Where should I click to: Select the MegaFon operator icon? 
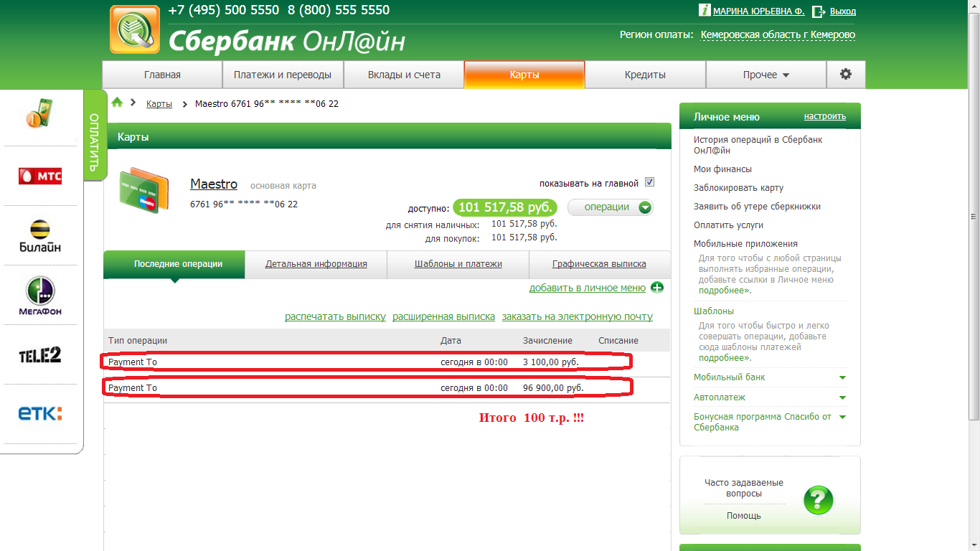pyautogui.click(x=40, y=296)
